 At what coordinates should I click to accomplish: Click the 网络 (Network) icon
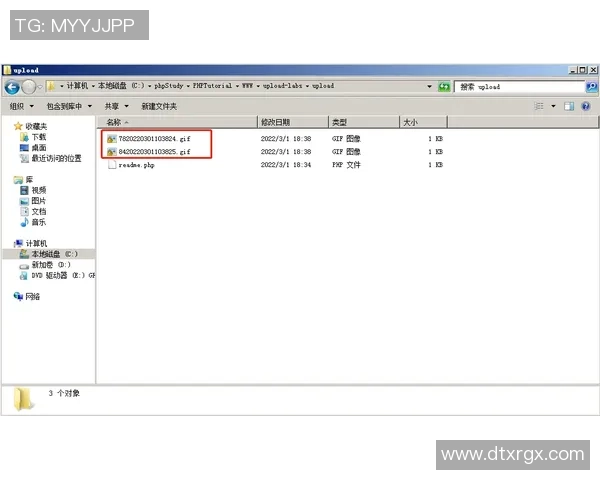tap(18, 296)
